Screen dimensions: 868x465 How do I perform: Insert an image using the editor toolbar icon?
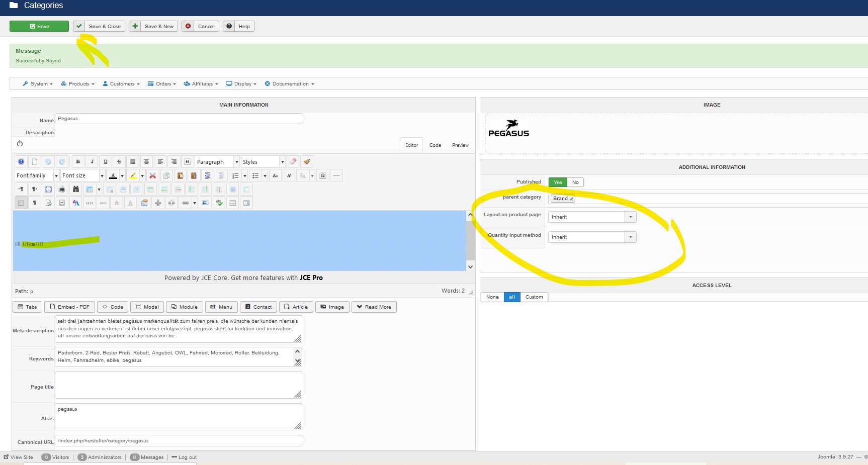(205, 203)
